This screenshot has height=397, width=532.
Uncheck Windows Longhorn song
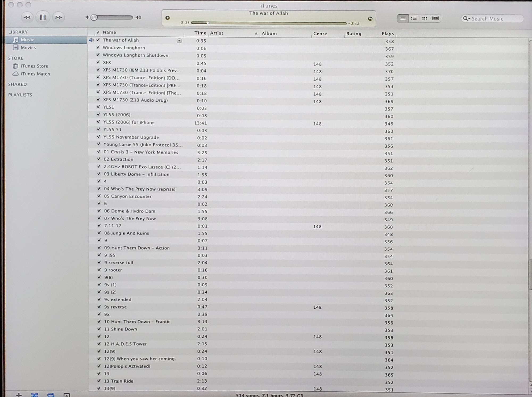[98, 47]
